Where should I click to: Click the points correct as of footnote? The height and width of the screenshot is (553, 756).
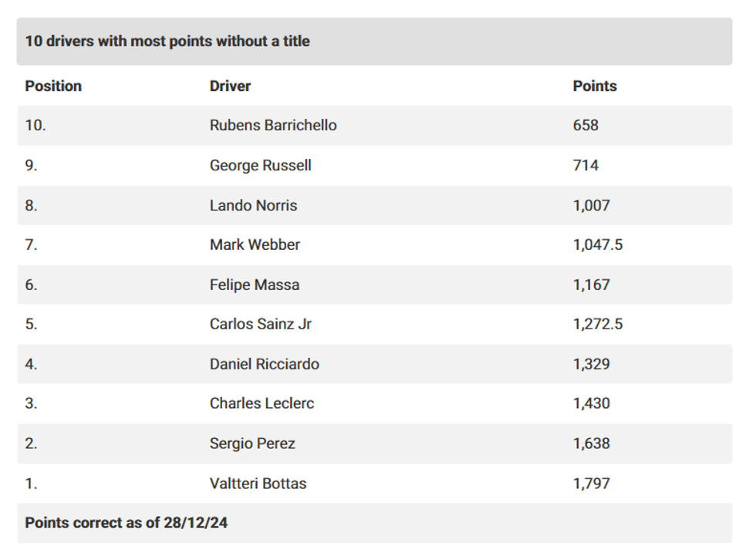pyautogui.click(x=126, y=524)
